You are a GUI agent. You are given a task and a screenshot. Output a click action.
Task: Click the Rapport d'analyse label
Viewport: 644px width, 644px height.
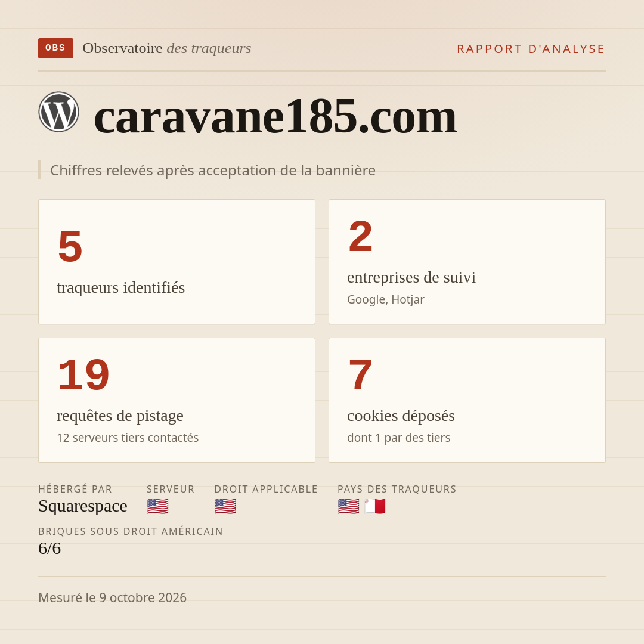pyautogui.click(x=531, y=49)
